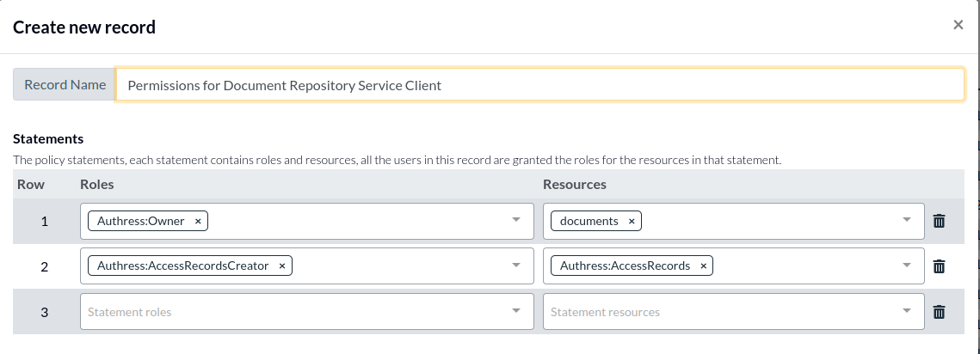Image resolution: width=980 pixels, height=354 pixels.
Task: Click the Statement resources placeholder in row 3
Action: [605, 312]
